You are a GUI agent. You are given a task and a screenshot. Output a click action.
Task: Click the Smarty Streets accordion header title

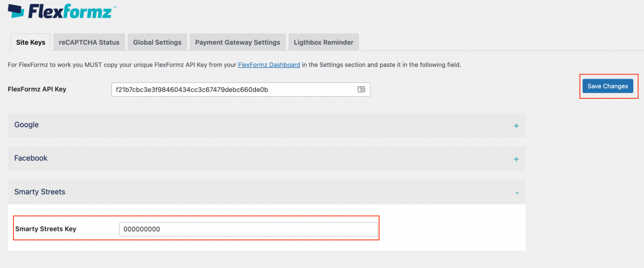[x=40, y=192]
